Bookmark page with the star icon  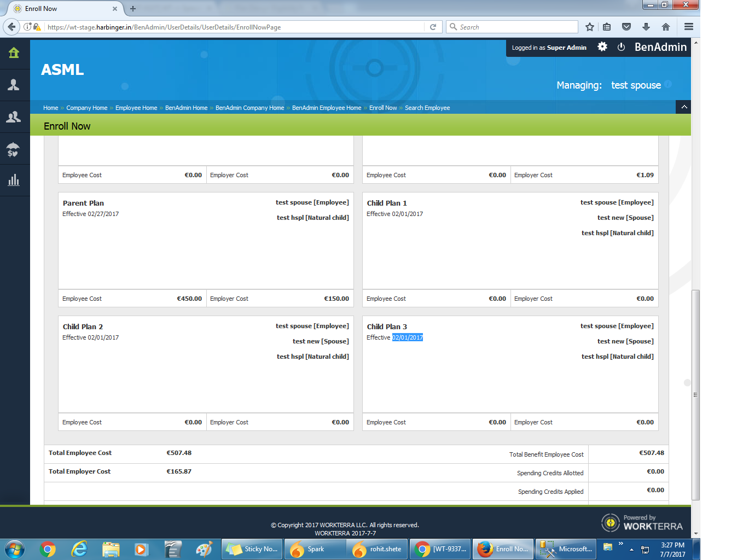pos(589,27)
